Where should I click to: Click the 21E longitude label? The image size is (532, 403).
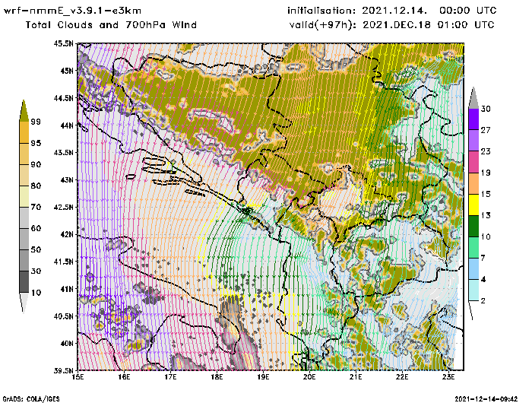click(356, 377)
